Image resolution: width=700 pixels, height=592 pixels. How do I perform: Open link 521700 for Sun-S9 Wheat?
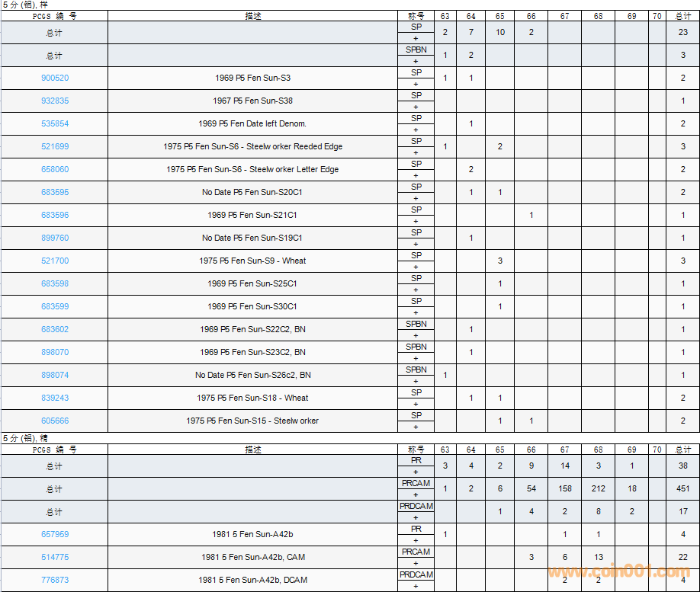tap(55, 261)
